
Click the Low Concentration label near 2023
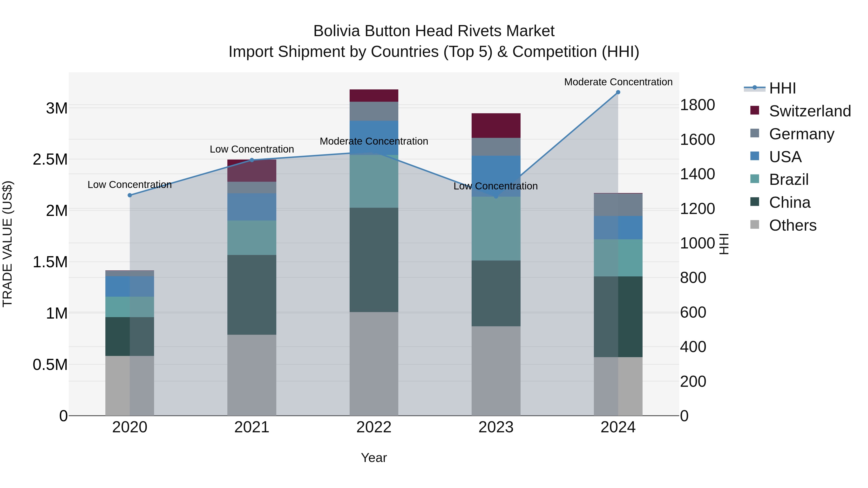pyautogui.click(x=496, y=186)
